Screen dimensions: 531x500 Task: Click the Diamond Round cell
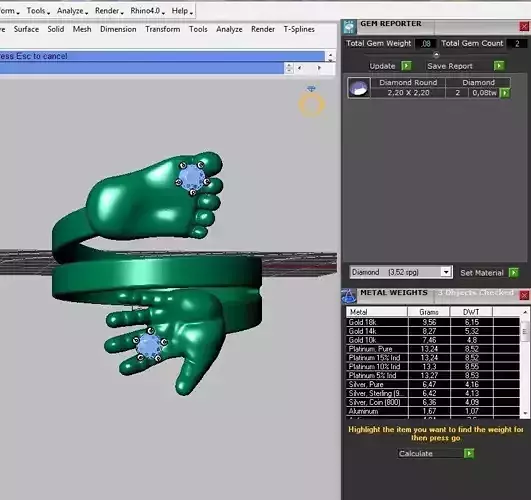pyautogui.click(x=408, y=82)
